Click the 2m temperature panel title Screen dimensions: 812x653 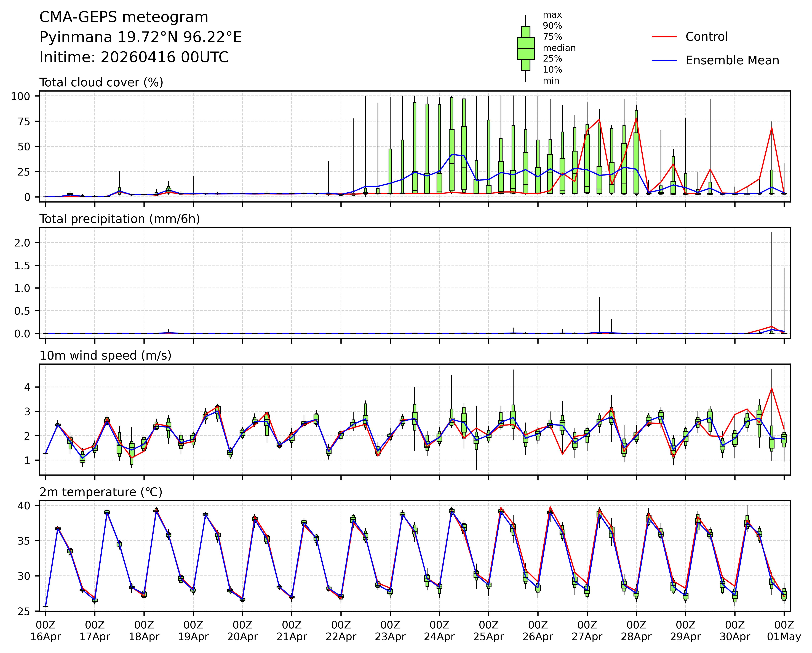(x=101, y=492)
